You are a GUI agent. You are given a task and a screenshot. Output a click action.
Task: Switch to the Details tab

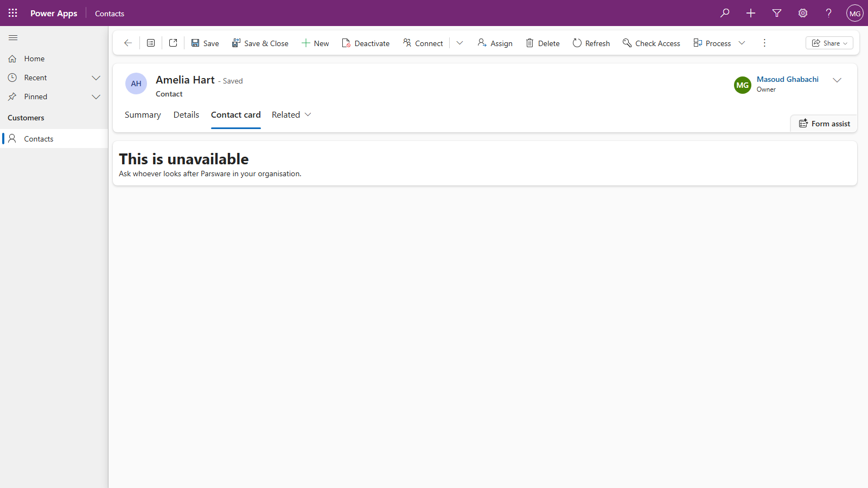click(x=186, y=115)
